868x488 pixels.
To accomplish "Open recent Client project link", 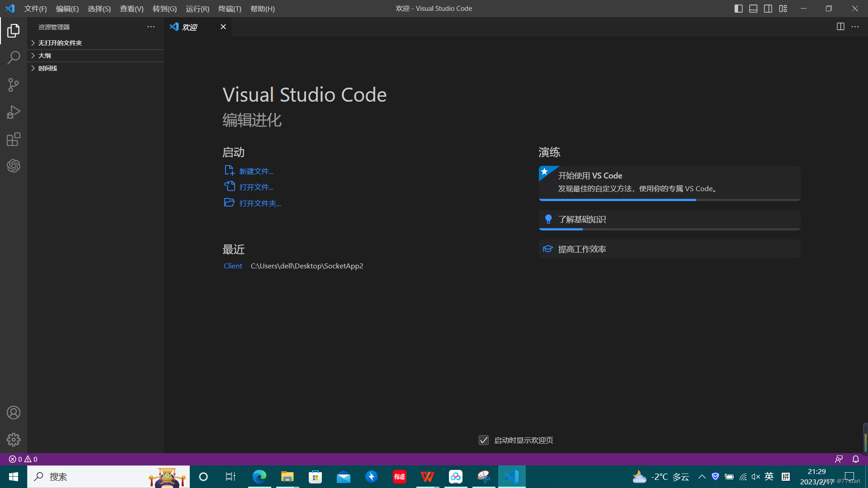I will [233, 266].
